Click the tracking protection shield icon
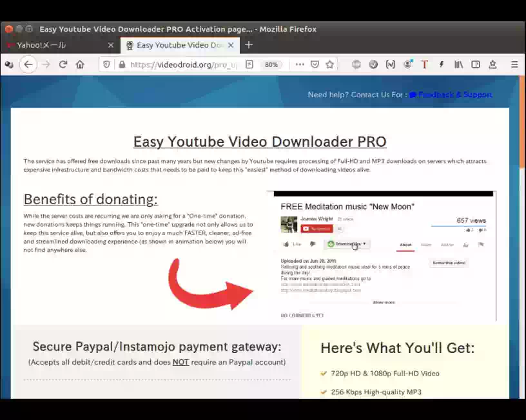The width and height of the screenshot is (526, 420). 106,64
